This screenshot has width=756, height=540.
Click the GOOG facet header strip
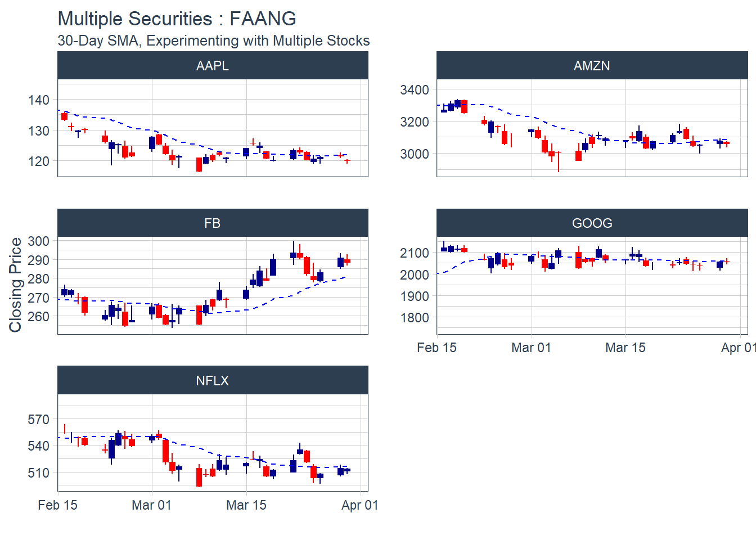(592, 223)
